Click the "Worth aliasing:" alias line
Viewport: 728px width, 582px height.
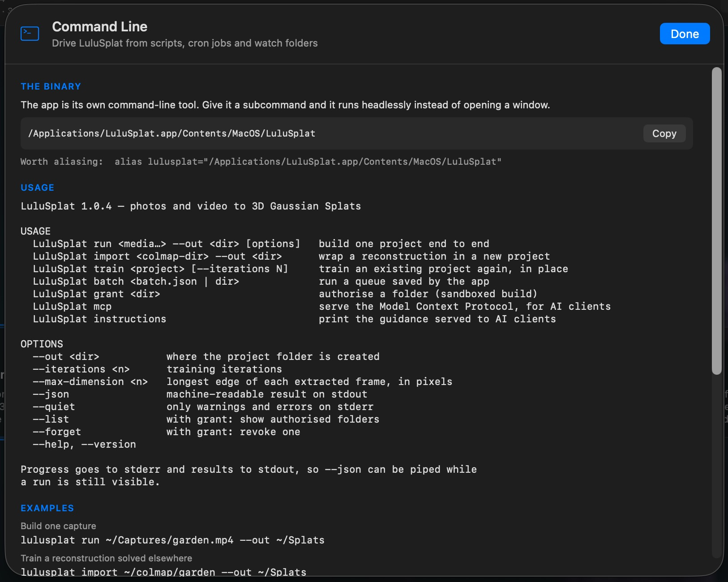261,162
